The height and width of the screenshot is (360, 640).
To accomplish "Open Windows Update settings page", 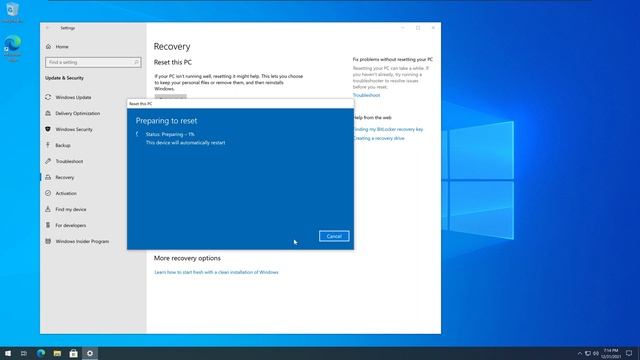I will (73, 98).
